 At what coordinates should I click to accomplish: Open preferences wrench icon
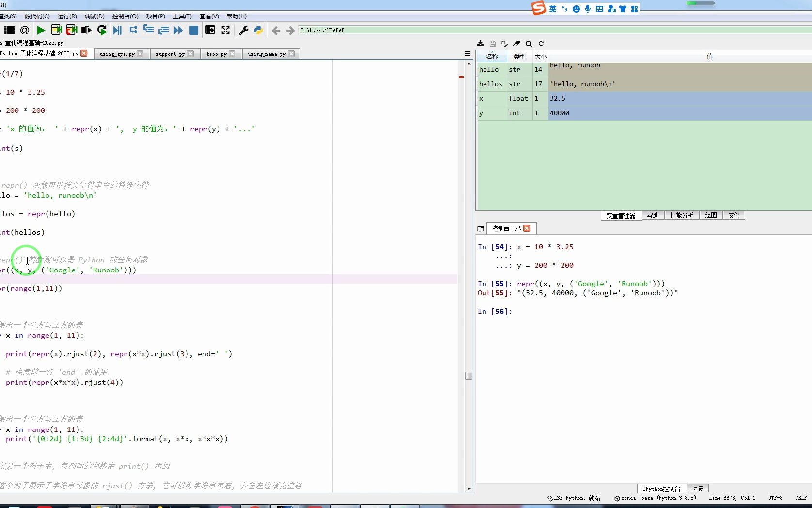click(244, 30)
